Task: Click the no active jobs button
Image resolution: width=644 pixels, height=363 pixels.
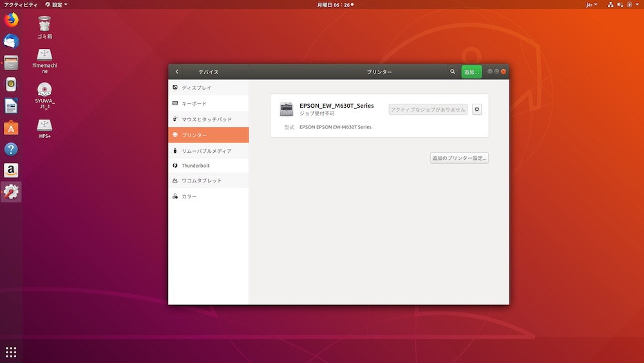Action: click(x=428, y=110)
